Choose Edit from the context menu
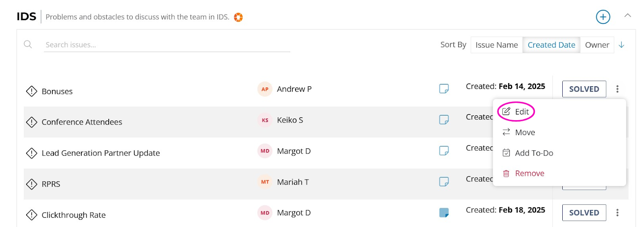Viewport: 644px width, 227px height. 516,112
